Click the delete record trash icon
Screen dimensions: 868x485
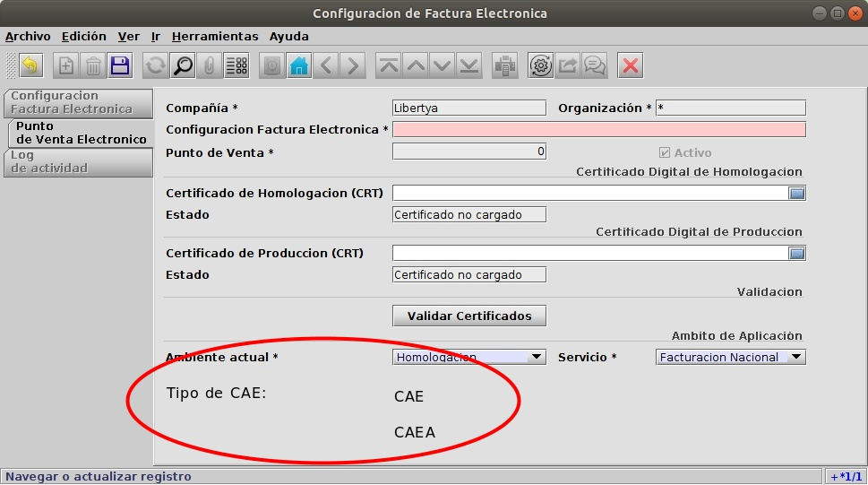(93, 66)
